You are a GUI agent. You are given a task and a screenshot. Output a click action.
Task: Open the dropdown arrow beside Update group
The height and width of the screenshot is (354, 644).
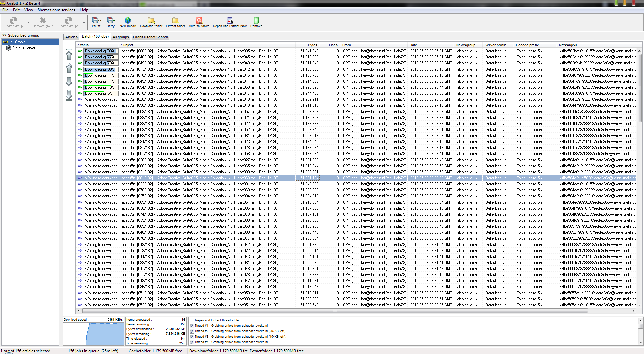coord(28,23)
